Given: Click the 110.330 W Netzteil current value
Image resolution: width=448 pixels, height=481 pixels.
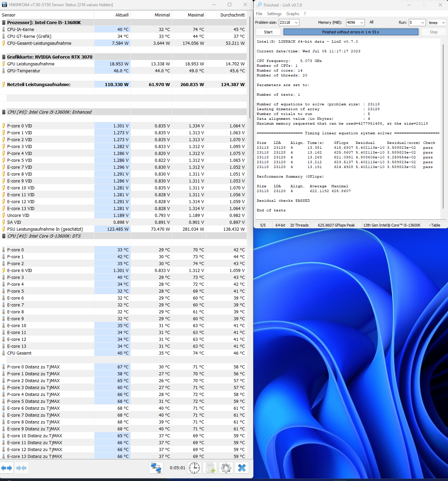Looking at the screenshot, I should [x=116, y=84].
